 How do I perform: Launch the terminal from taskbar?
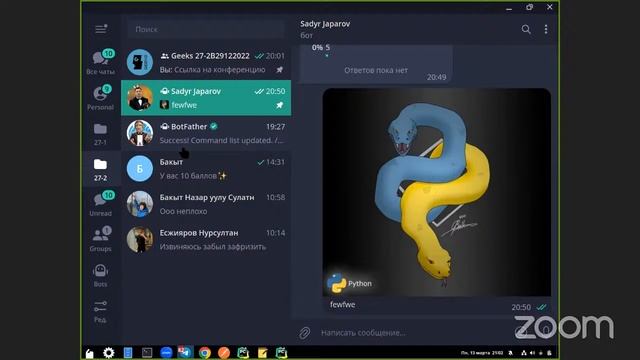[147, 353]
